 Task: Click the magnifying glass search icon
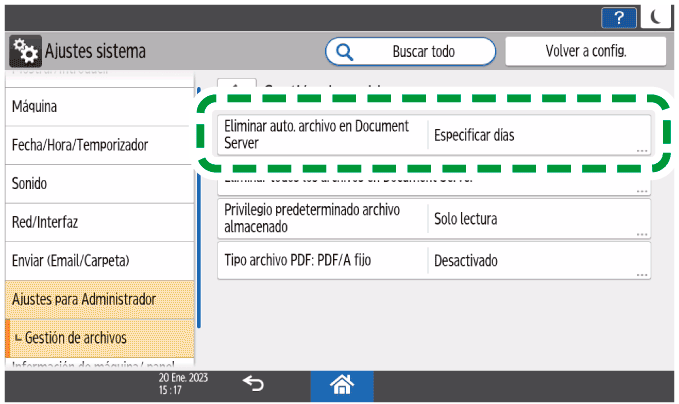coord(344,50)
